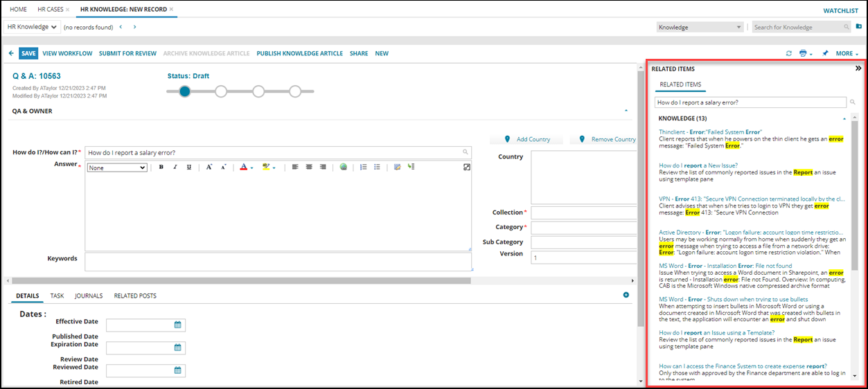The height and width of the screenshot is (389, 868).
Task: Click SUBMIT FOR REVIEW
Action: click(x=127, y=53)
